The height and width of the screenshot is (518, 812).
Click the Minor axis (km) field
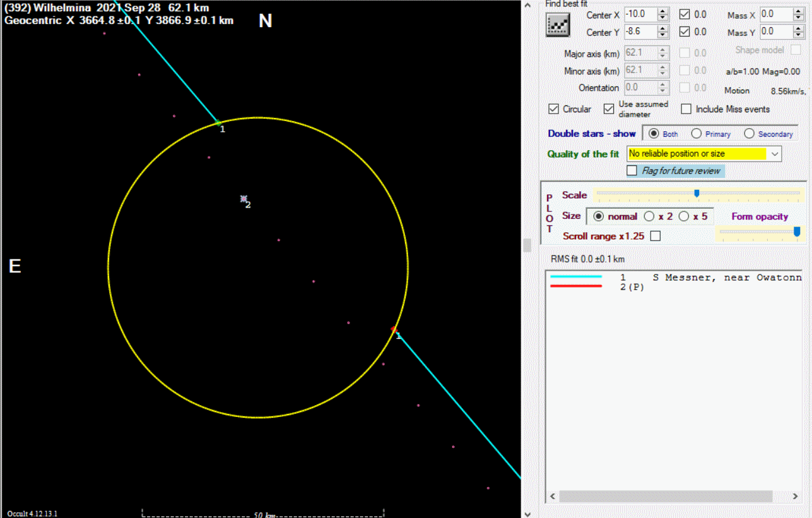click(640, 71)
